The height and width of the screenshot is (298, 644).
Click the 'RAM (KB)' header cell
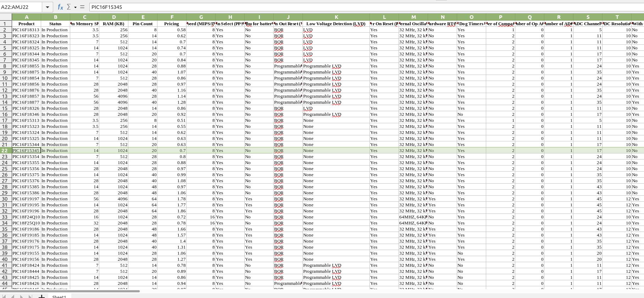pos(113,23)
